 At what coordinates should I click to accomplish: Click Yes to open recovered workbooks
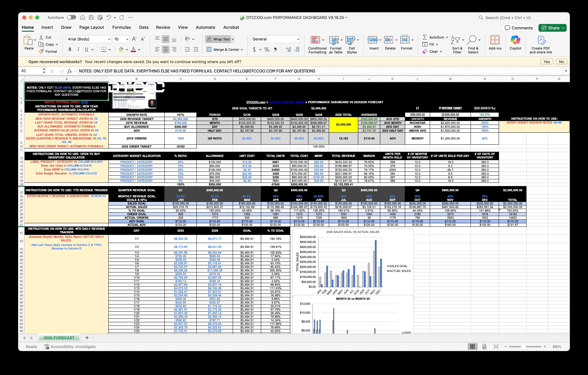[x=547, y=61]
